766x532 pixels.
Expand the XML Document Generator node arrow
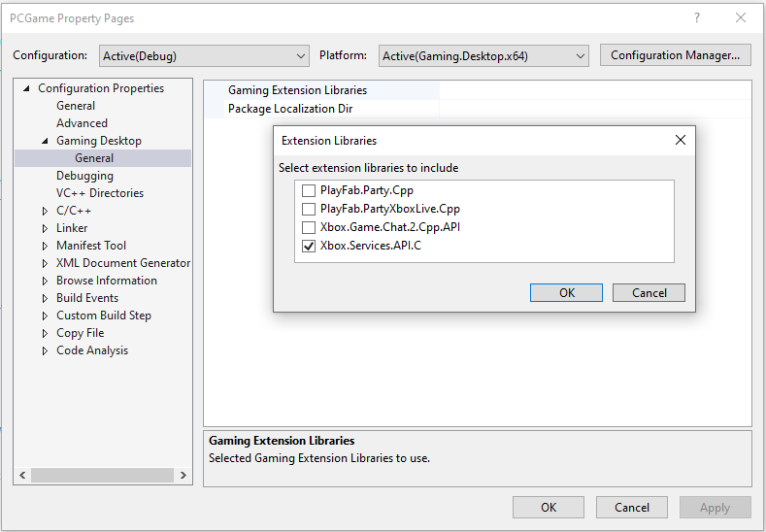click(46, 263)
